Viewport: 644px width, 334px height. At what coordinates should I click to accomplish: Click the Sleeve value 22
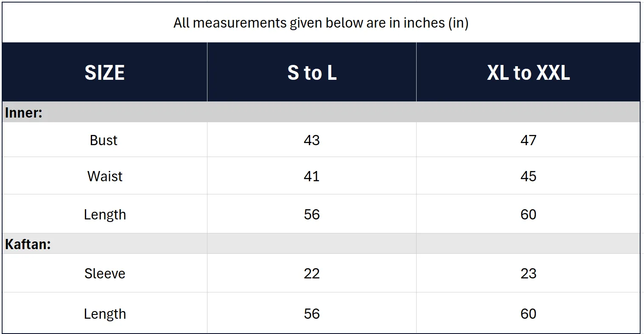(312, 273)
